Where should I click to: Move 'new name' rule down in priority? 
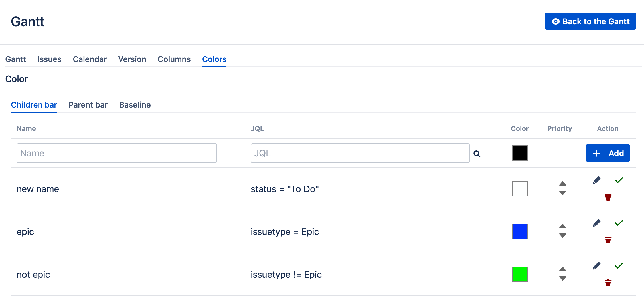(563, 193)
